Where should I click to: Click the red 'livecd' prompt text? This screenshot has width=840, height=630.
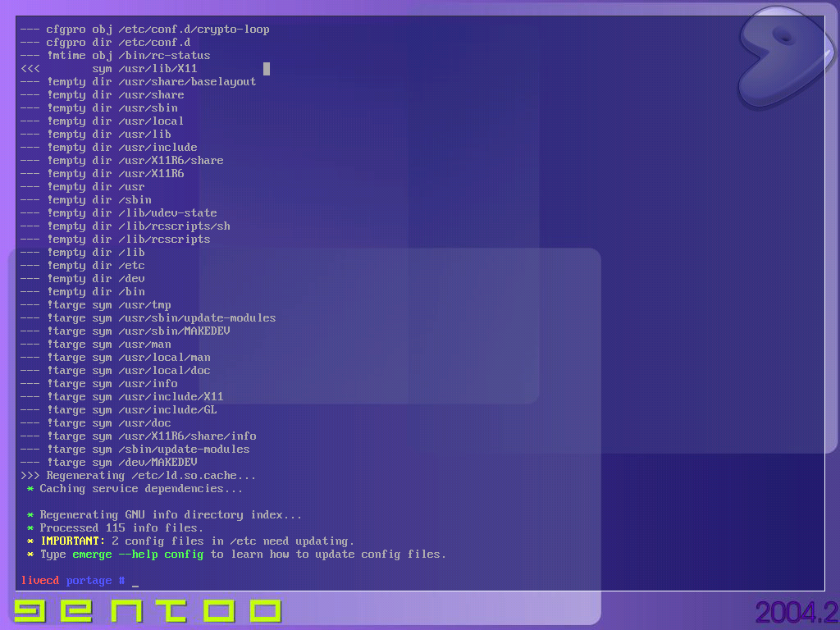[39, 581]
